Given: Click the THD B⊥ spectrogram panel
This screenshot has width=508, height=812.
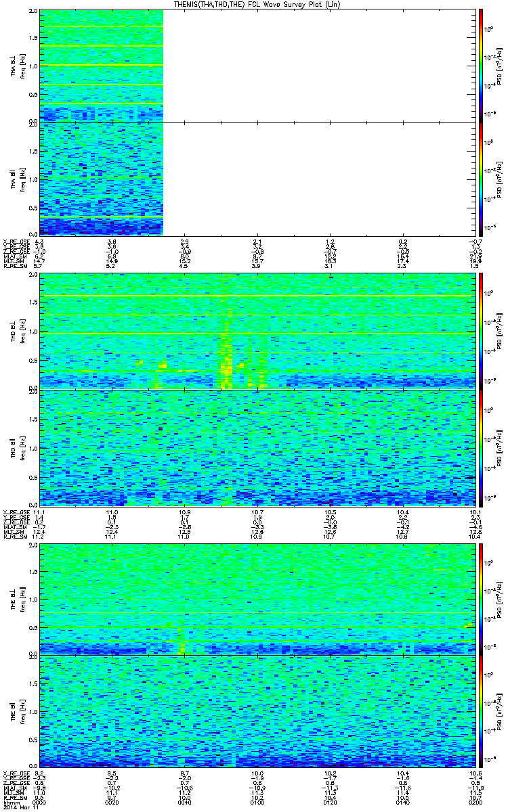Looking at the screenshot, I should click(257, 331).
